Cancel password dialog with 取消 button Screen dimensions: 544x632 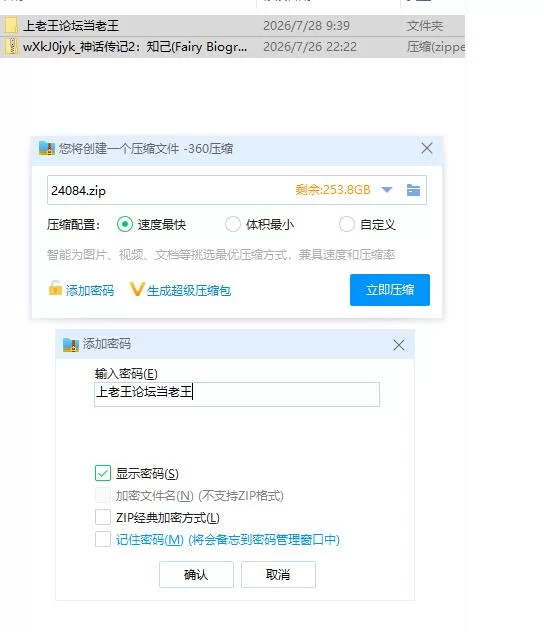(278, 574)
